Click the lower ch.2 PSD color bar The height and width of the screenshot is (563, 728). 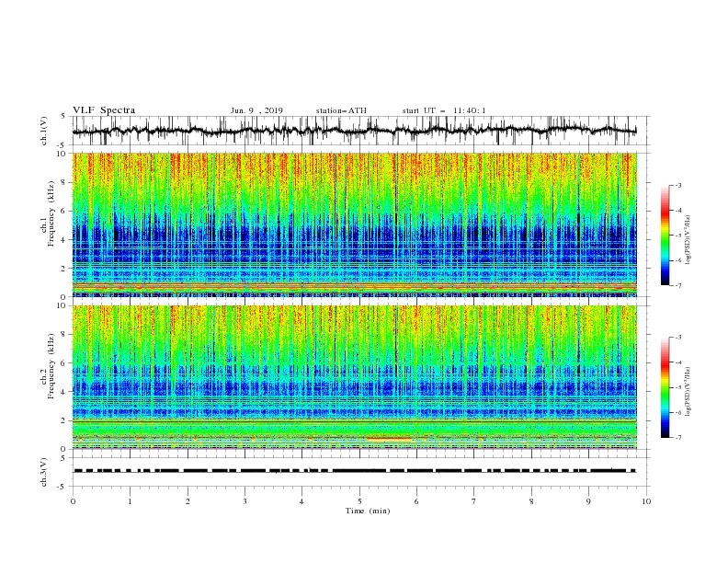pyautogui.click(x=665, y=387)
